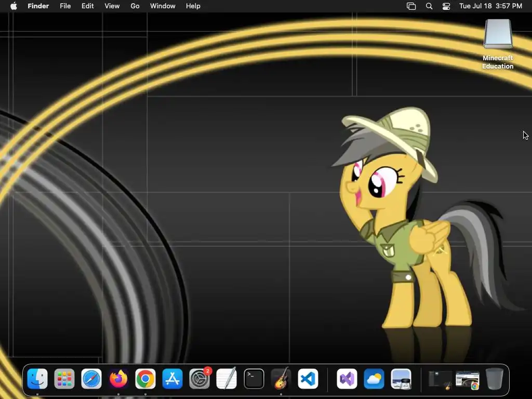Open Google Chrome in the Dock

pyautogui.click(x=145, y=379)
